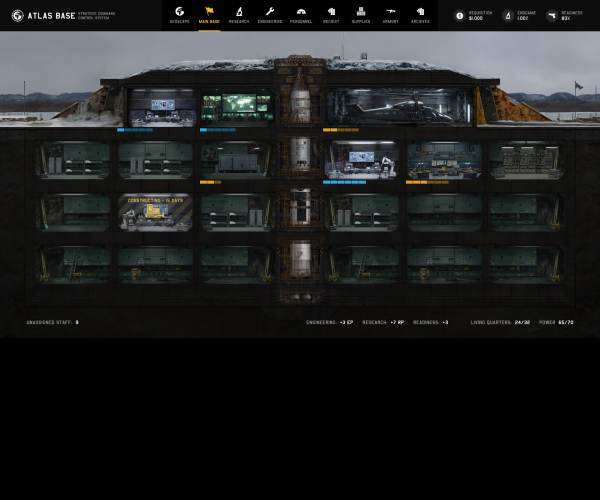
Task: Click the flask resource icon in header
Action: tap(508, 16)
